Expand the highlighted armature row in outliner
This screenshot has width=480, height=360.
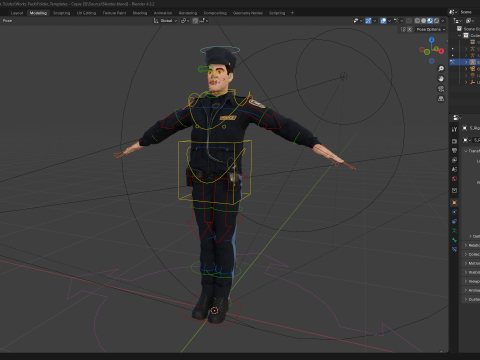pos(466,62)
